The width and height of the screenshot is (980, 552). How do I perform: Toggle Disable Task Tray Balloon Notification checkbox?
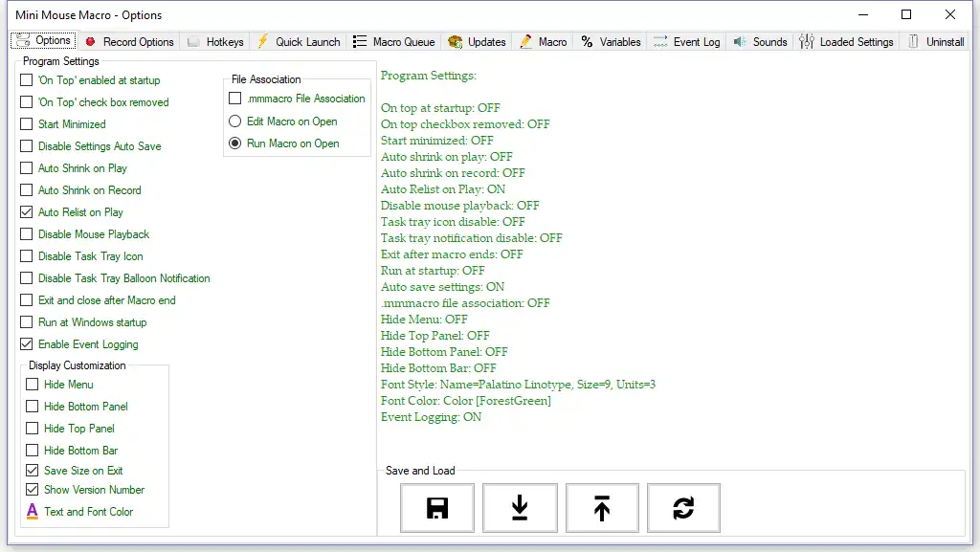coord(26,277)
